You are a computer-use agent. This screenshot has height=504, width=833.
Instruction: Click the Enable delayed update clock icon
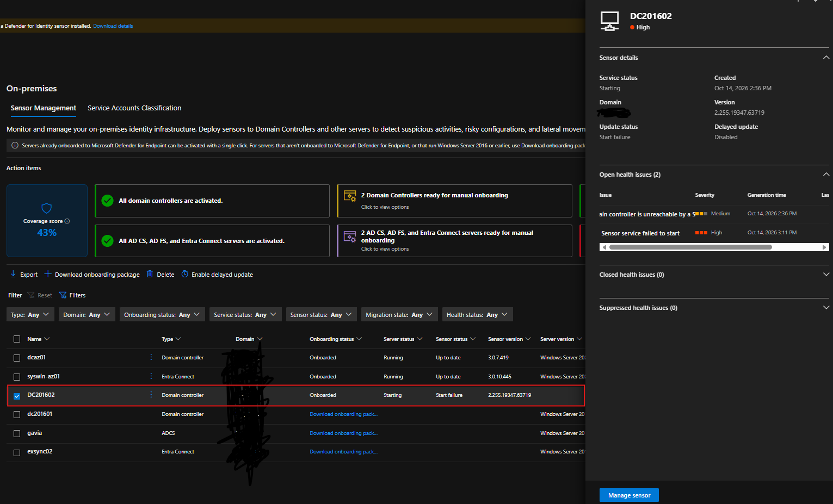pos(185,274)
